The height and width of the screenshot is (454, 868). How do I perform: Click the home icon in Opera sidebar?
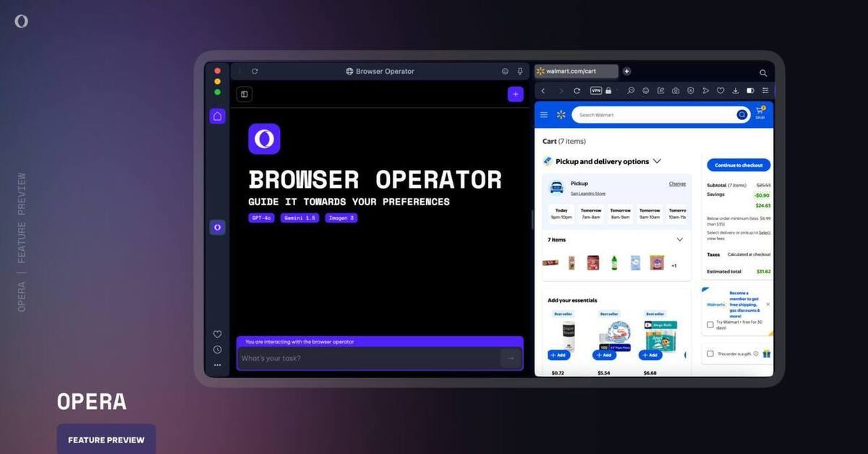point(217,116)
